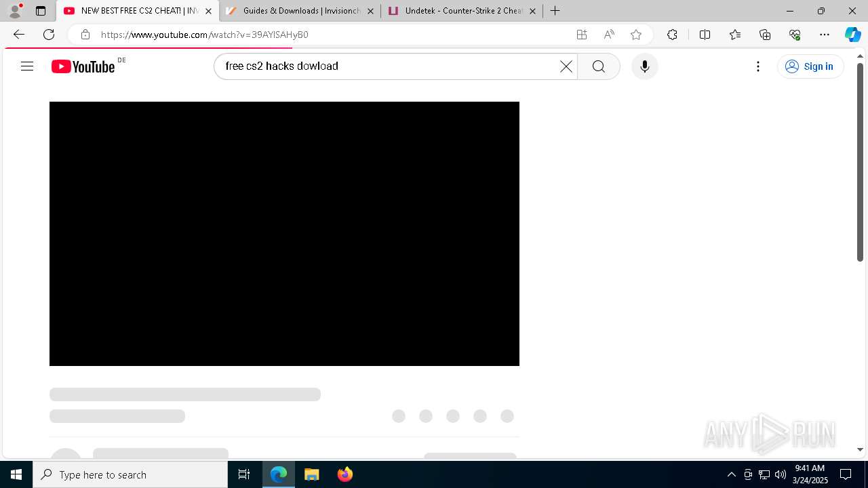Click the black video player area
This screenshot has width=868, height=488.
point(284,234)
